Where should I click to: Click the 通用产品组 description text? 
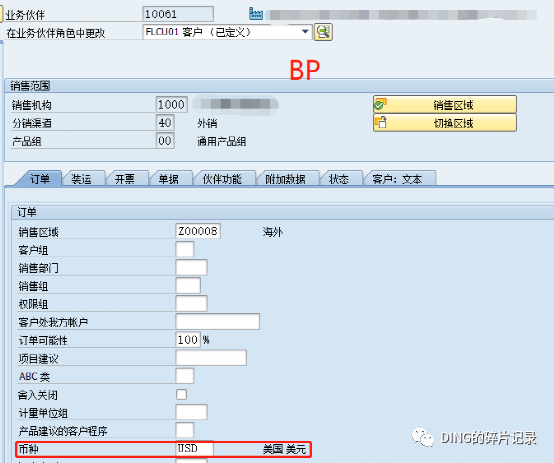coord(222,142)
